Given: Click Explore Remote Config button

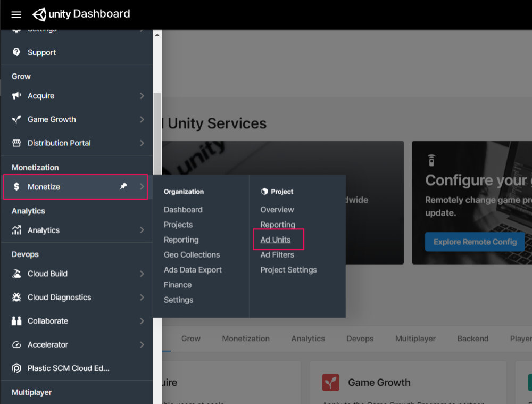Looking at the screenshot, I should (x=475, y=242).
